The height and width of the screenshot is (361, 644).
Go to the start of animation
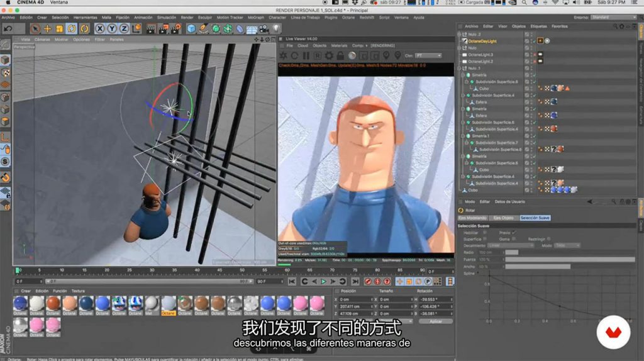point(292,281)
